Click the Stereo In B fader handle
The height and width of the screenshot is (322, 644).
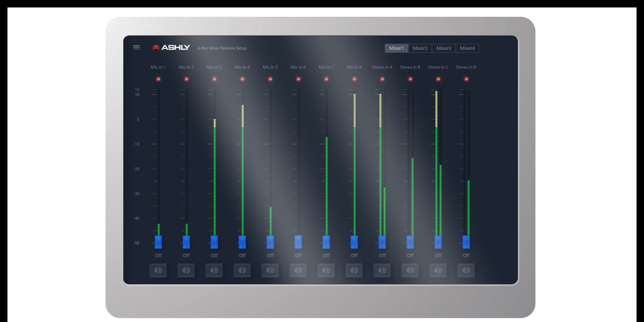[x=410, y=242]
